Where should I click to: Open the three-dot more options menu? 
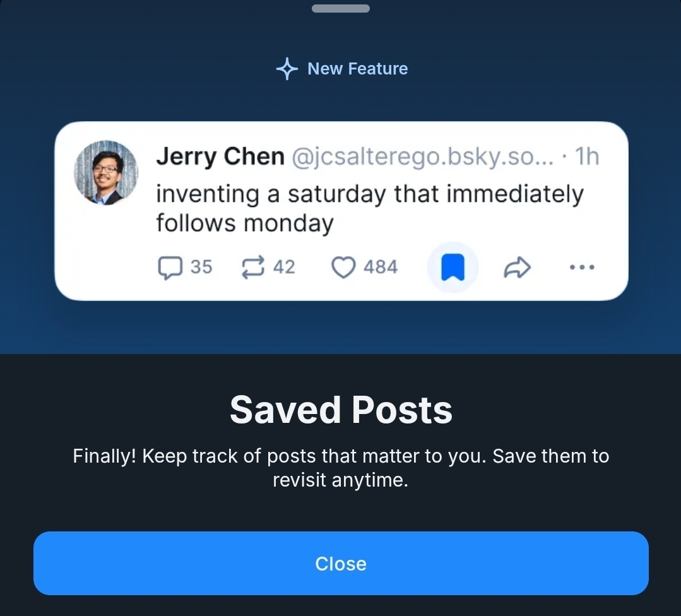click(581, 268)
